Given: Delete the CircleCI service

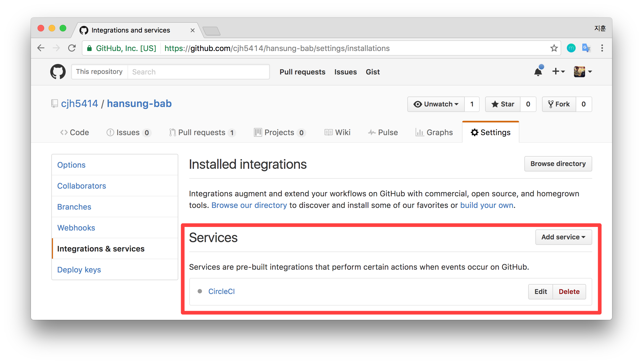Looking at the screenshot, I should tap(569, 292).
